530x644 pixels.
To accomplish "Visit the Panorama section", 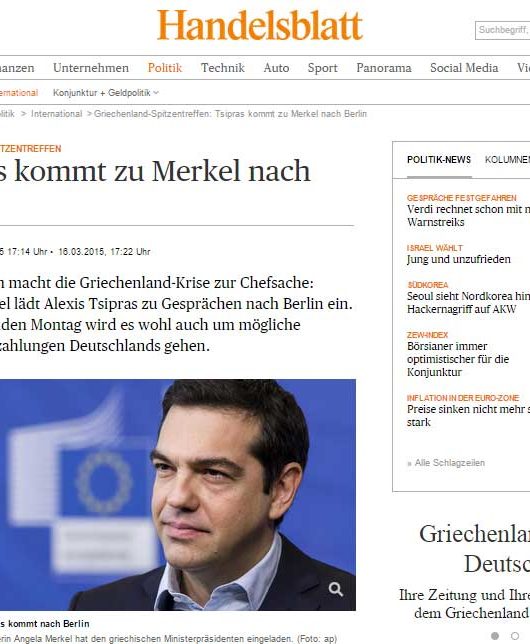I will pyautogui.click(x=384, y=68).
